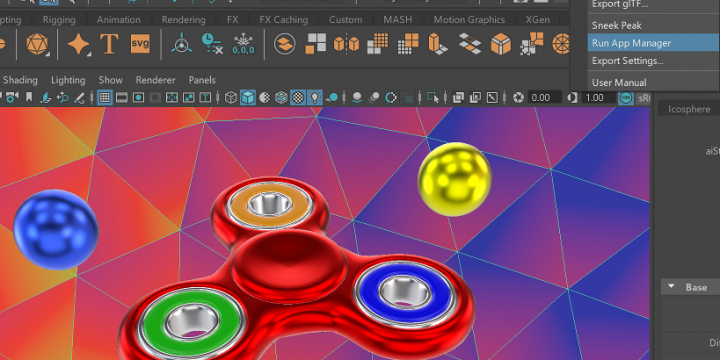Toggle the Safe Title display
720x360 pixels.
189,97
